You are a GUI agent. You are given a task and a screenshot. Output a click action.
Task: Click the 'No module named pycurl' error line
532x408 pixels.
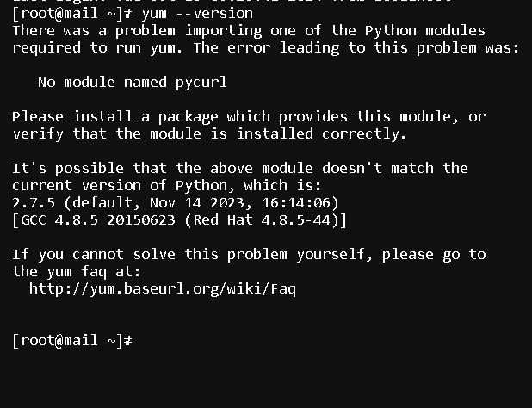pyautogui.click(x=133, y=83)
